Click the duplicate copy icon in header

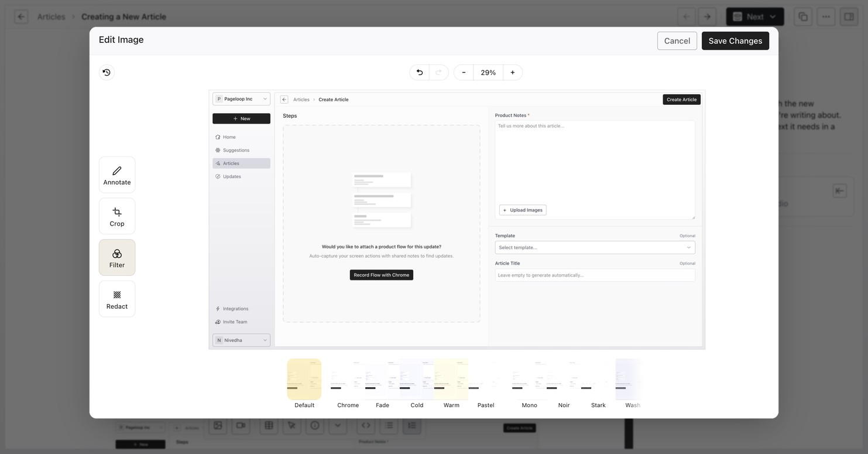tap(803, 16)
